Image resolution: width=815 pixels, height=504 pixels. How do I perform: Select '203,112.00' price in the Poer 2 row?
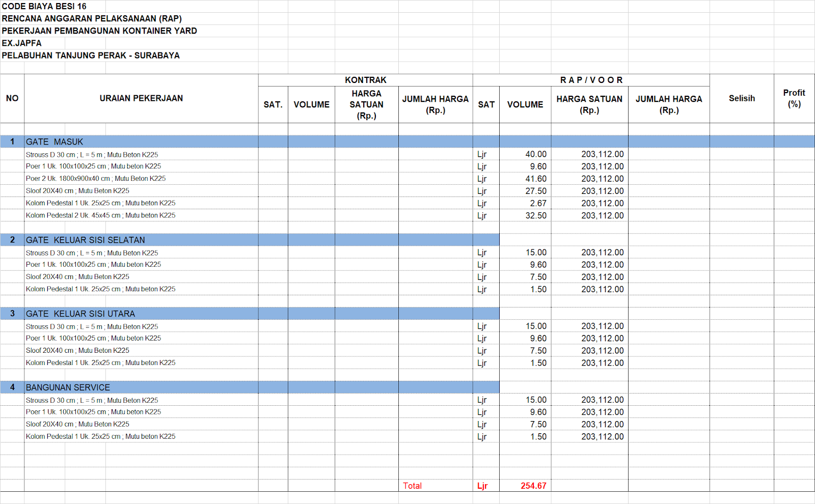[603, 179]
